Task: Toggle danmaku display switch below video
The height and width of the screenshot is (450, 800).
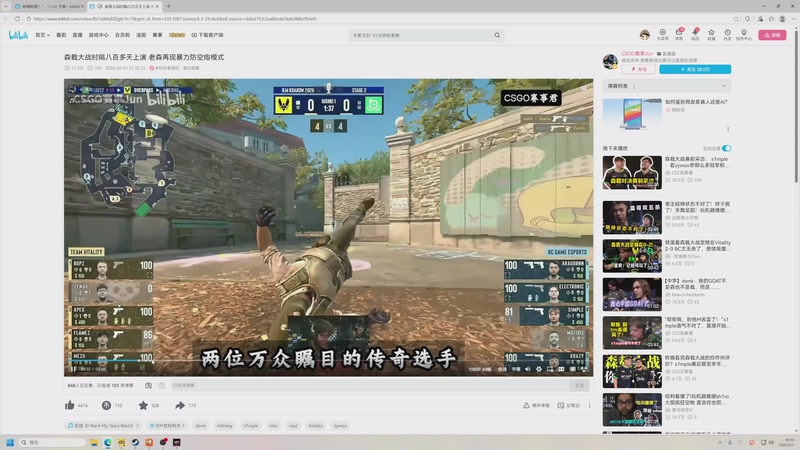Action: [x=148, y=385]
